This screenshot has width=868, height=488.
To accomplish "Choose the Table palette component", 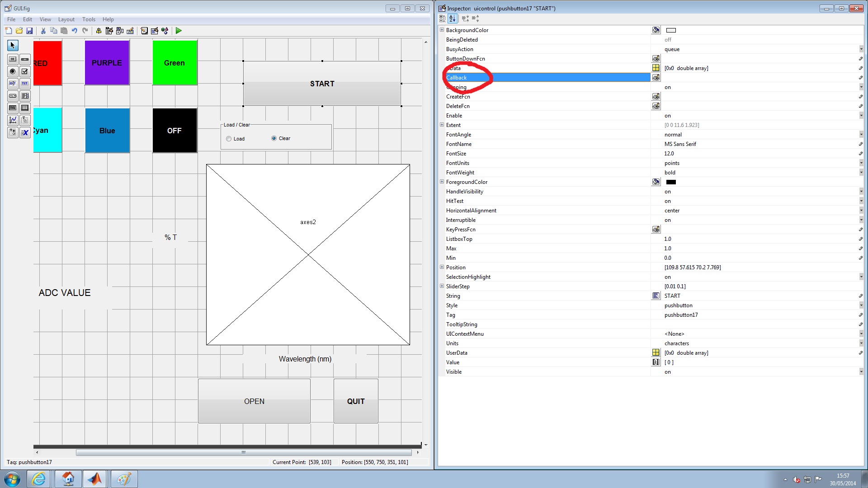I will [x=25, y=108].
